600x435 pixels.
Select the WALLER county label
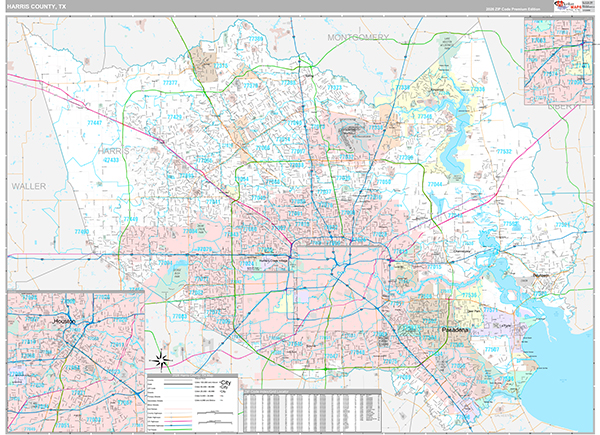pos(30,187)
